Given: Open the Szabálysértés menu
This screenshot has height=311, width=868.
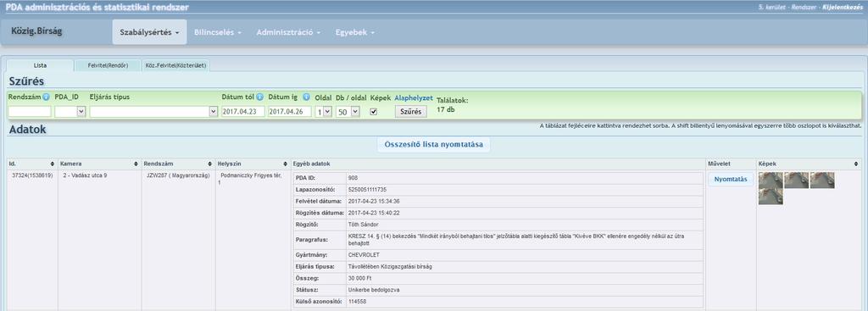Looking at the screenshot, I should point(149,33).
